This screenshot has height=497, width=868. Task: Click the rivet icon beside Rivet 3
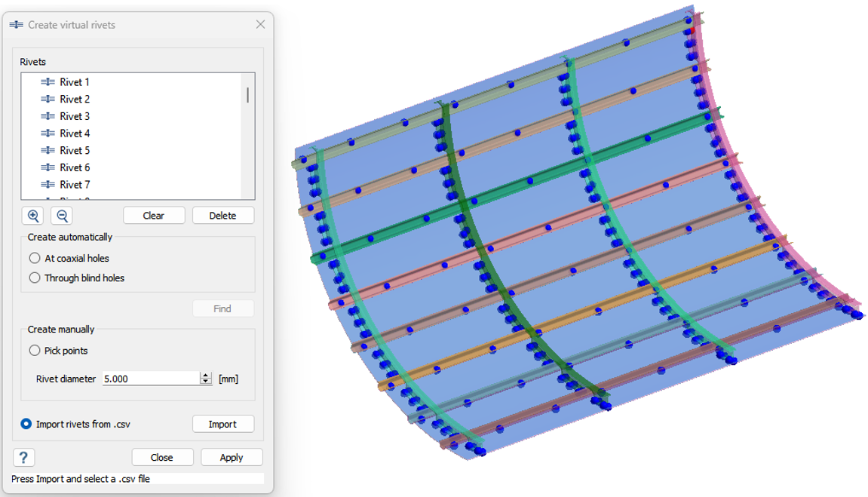pyautogui.click(x=48, y=116)
